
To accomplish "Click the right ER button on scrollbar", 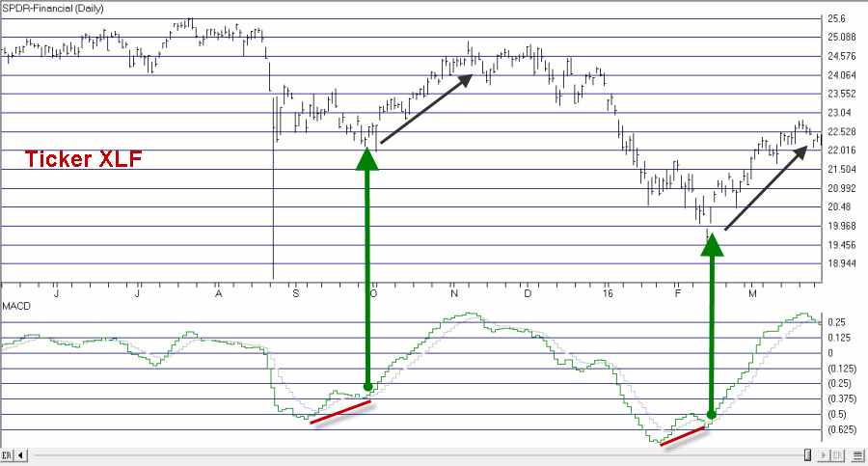I will pyautogui.click(x=837, y=455).
